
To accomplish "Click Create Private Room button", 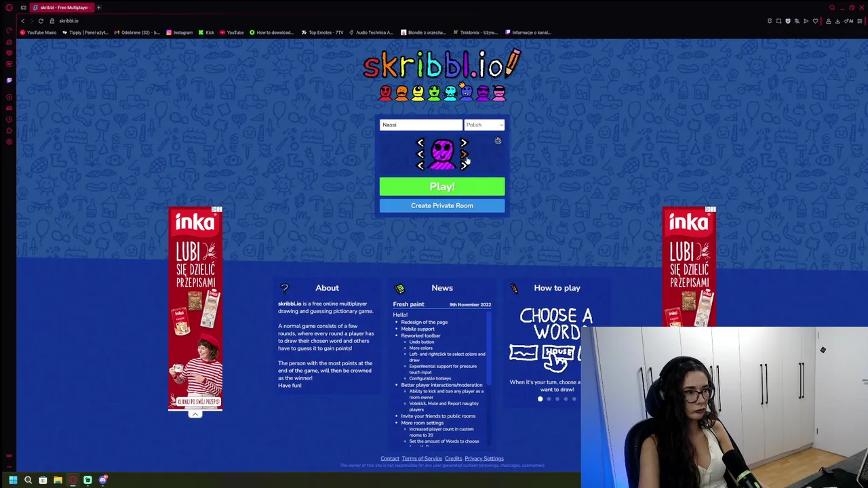I will point(442,205).
